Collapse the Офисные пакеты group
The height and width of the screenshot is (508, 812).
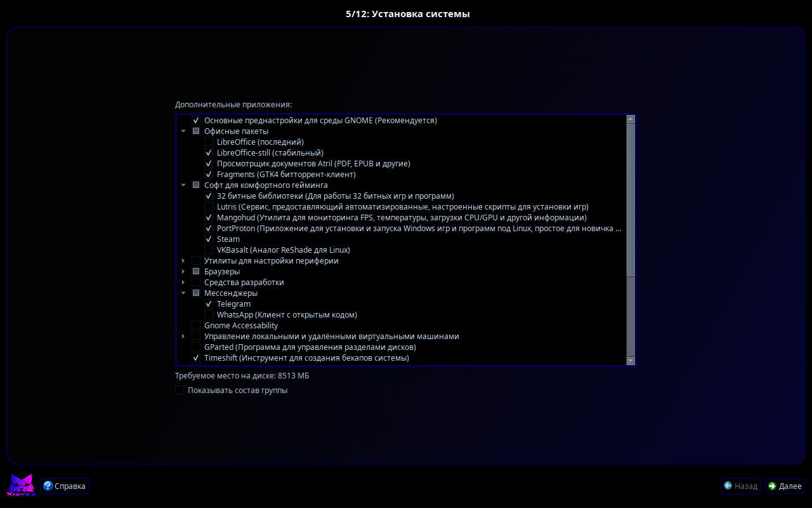point(183,131)
